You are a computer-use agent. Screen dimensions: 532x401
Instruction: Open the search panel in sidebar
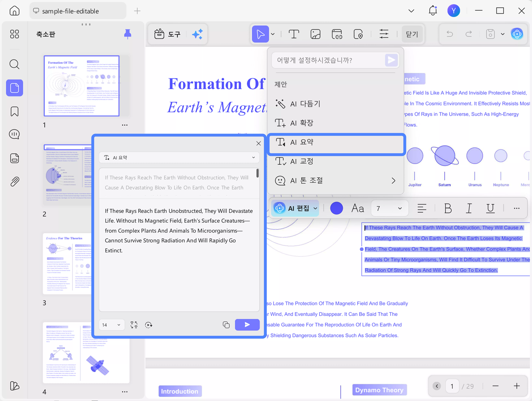click(x=14, y=64)
